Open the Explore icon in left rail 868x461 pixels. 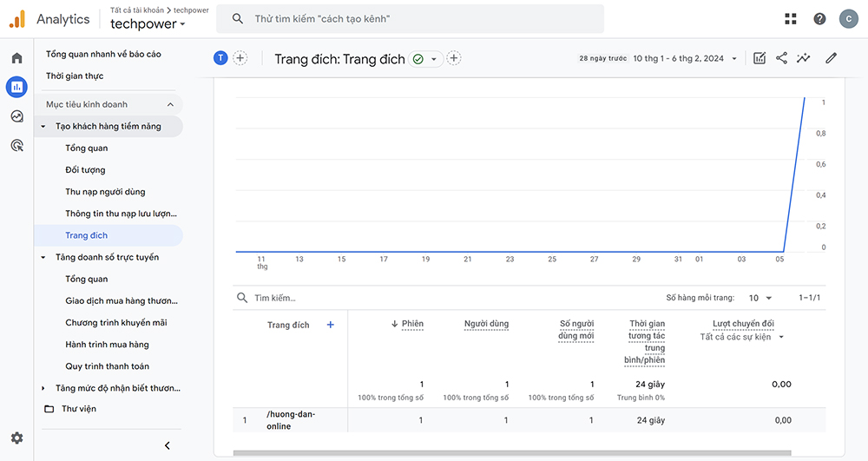click(x=16, y=116)
